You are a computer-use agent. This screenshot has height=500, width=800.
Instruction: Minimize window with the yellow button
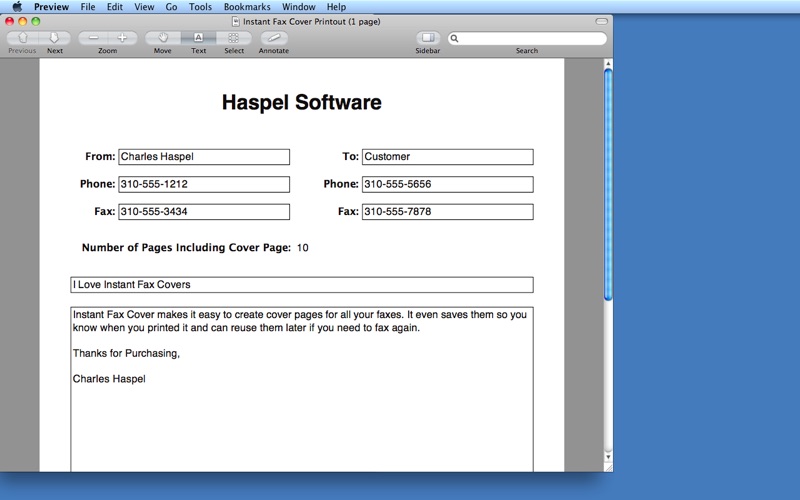[22, 21]
